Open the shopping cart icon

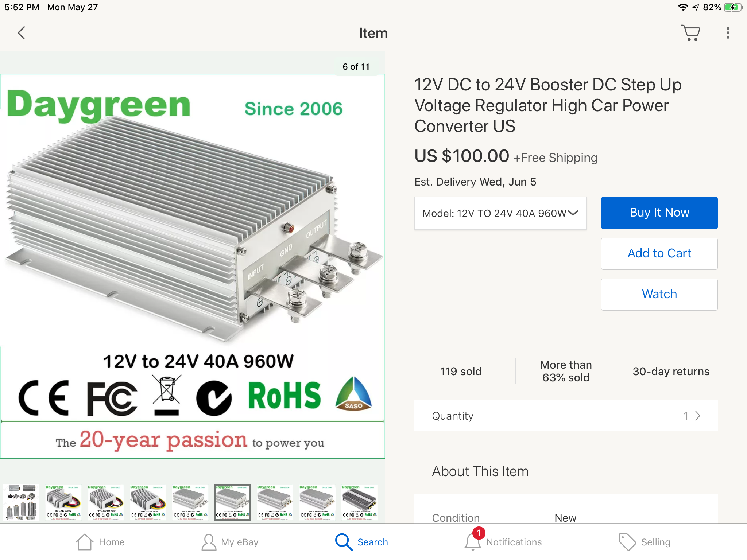[690, 33]
